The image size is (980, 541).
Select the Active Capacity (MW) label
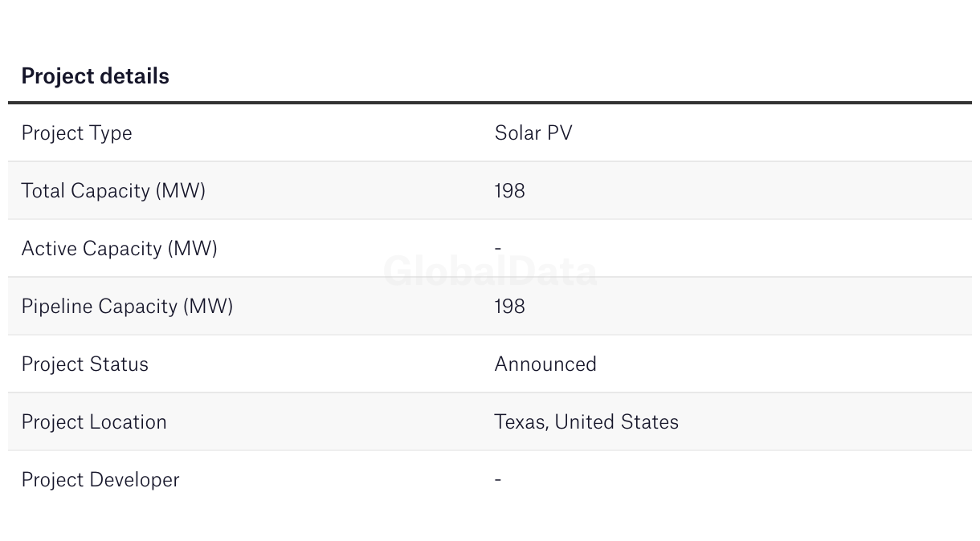point(119,249)
